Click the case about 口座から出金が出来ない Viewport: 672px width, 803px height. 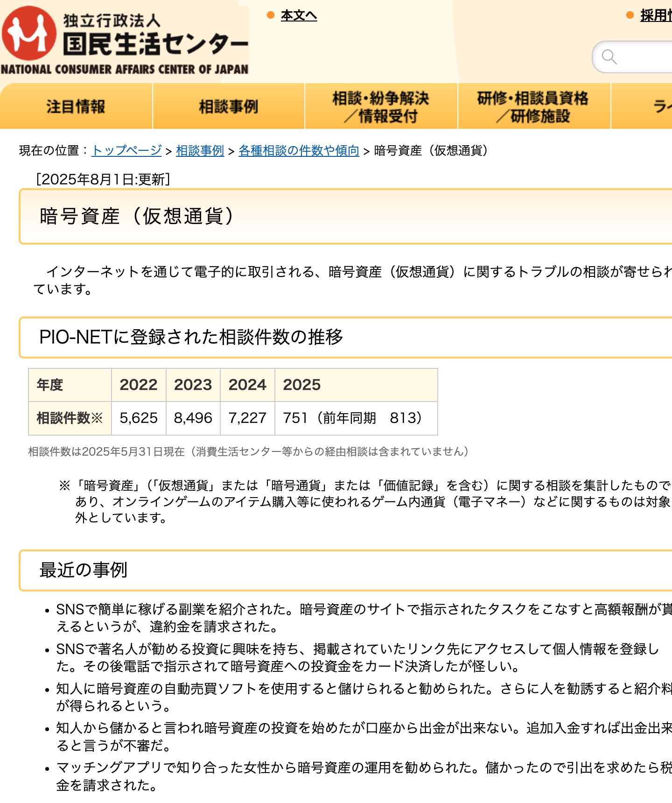(364, 737)
